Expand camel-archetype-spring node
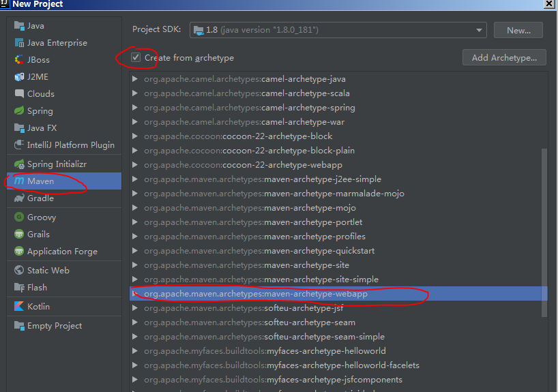This screenshot has height=392, width=558. pyautogui.click(x=135, y=108)
